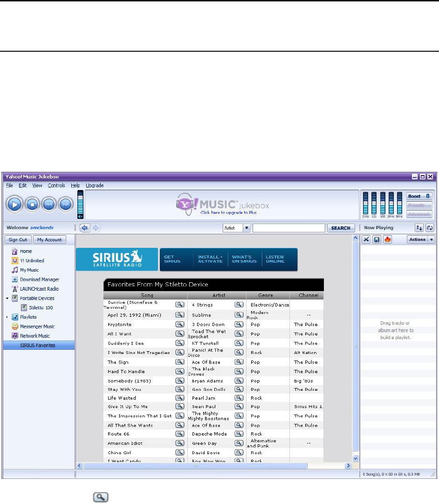The width and height of the screenshot is (439, 504).
Task: Search song Life Wasted magnifier icon
Action: [180, 398]
